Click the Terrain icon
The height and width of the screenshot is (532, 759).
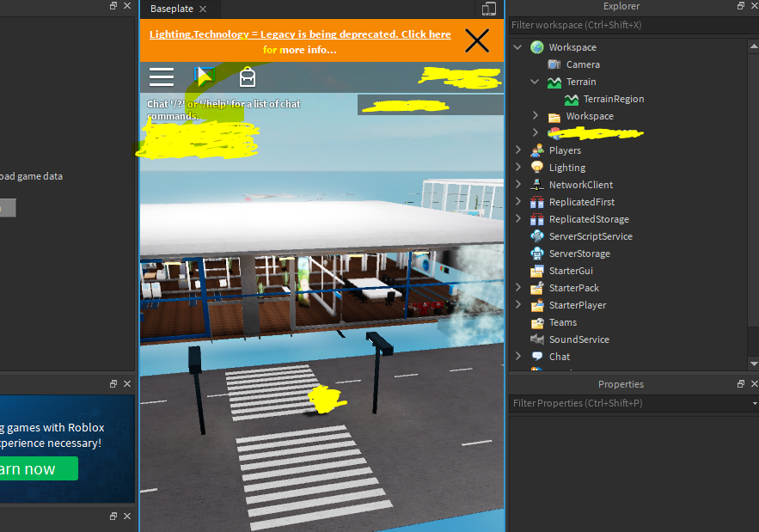click(554, 83)
